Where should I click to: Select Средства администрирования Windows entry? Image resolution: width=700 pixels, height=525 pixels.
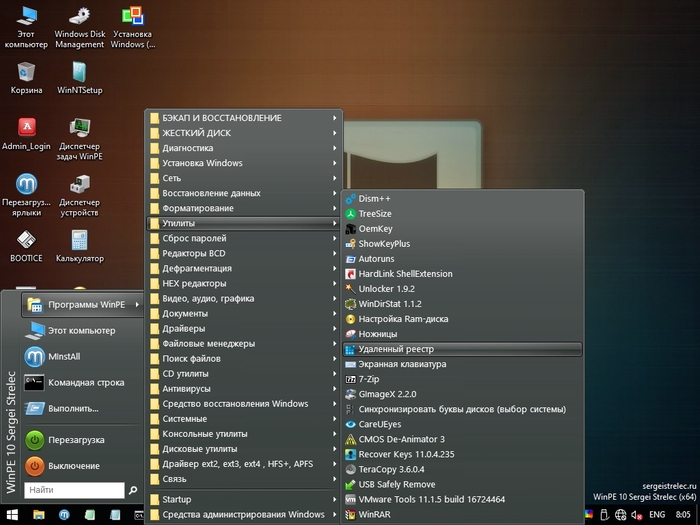pos(244,514)
